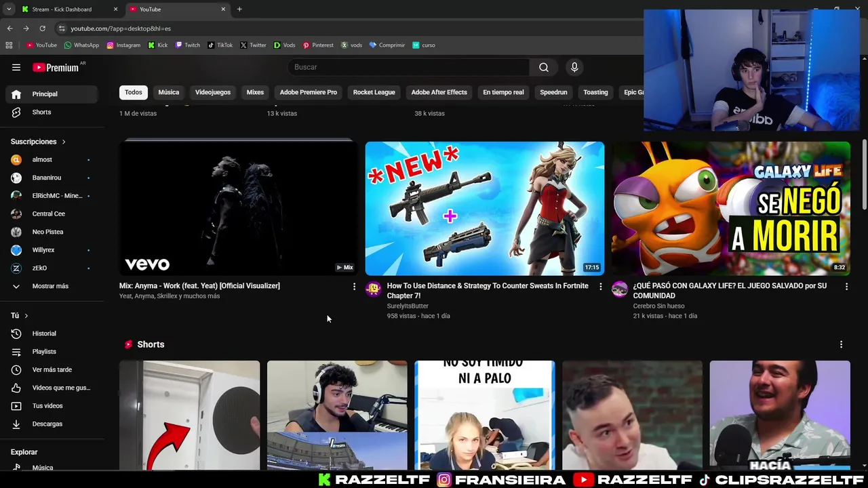Select the Música filter chip
Screen dimensions: 868x488
coord(169,92)
